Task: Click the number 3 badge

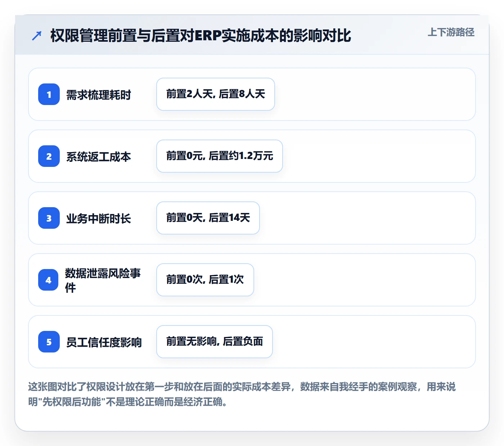Action: [49, 218]
